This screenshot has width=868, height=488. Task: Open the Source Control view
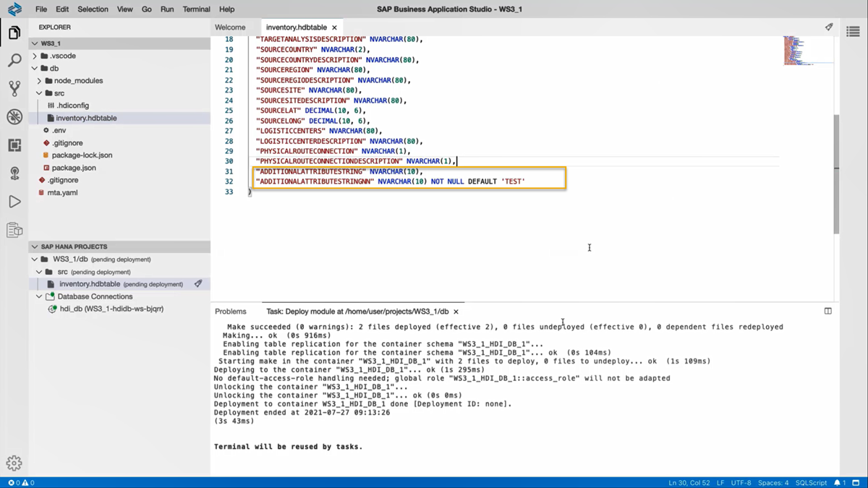pos(14,89)
